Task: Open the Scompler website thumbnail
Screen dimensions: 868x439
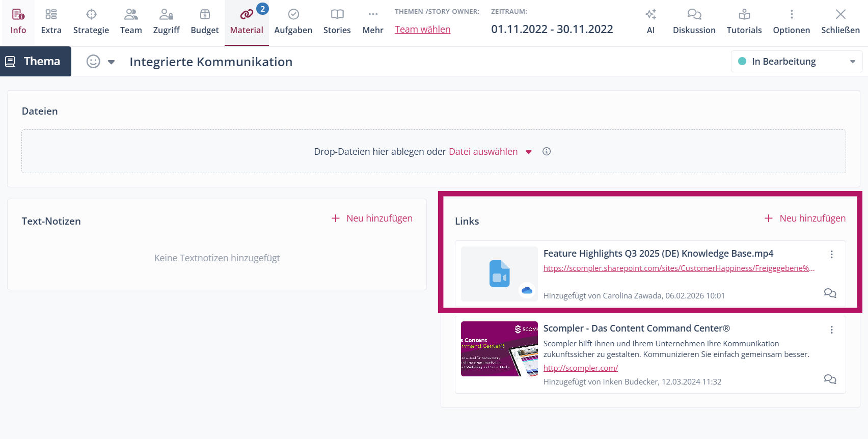Action: tap(499, 349)
